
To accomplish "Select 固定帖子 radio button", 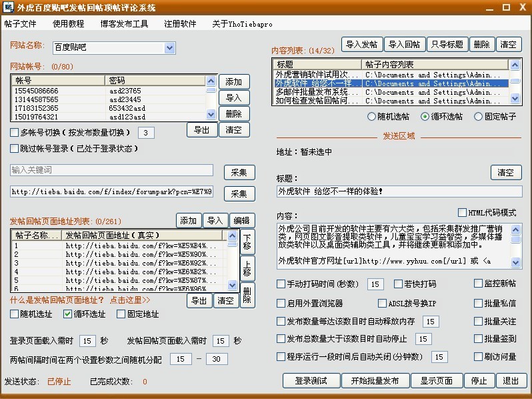I will click(x=478, y=117).
